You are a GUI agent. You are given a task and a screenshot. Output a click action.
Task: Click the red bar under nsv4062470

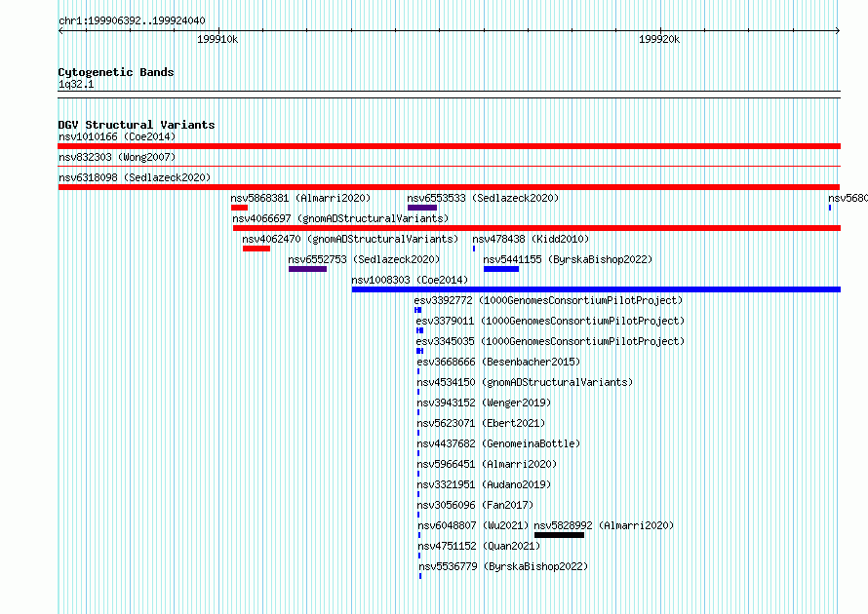256,249
